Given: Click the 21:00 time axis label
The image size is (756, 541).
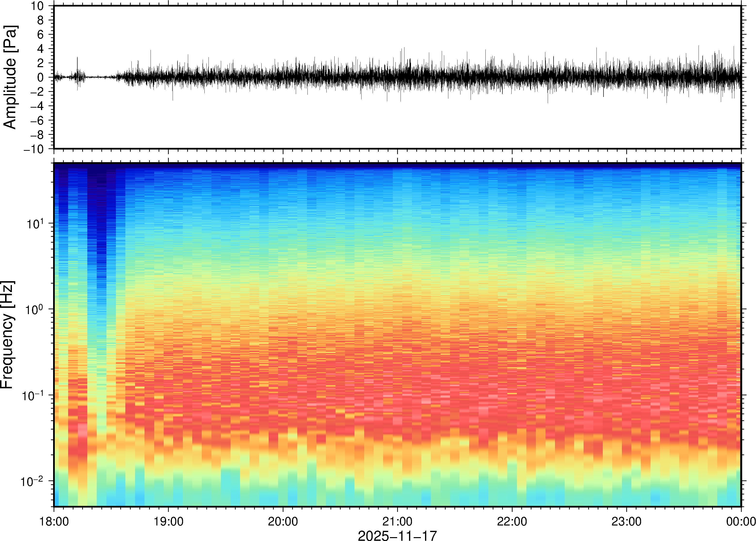Looking at the screenshot, I should click(397, 521).
